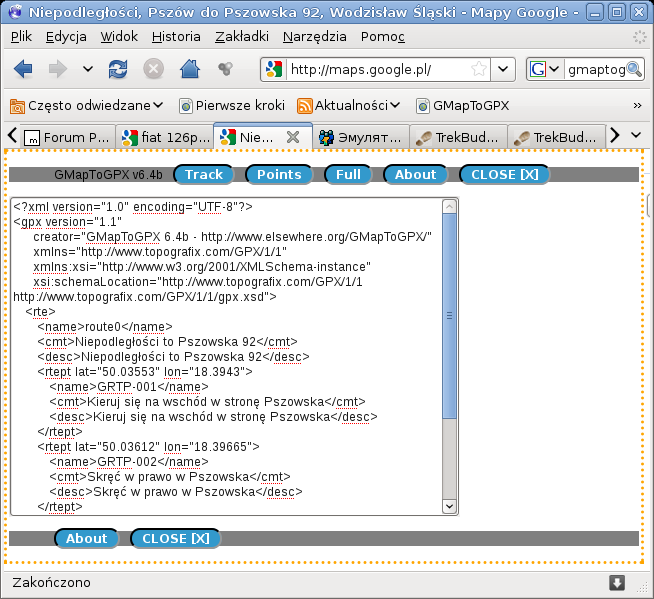This screenshot has height=599, width=654.
Task: Open the address bar history dropdown
Action: pos(503,69)
